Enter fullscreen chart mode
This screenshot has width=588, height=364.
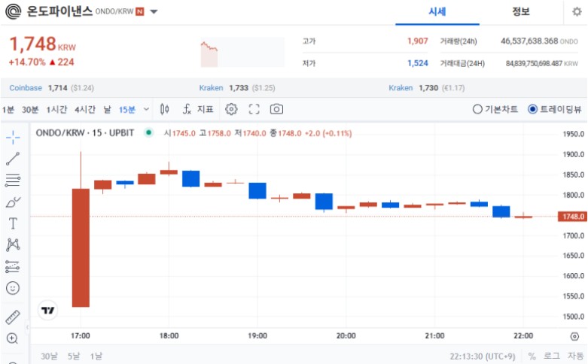tap(254, 109)
